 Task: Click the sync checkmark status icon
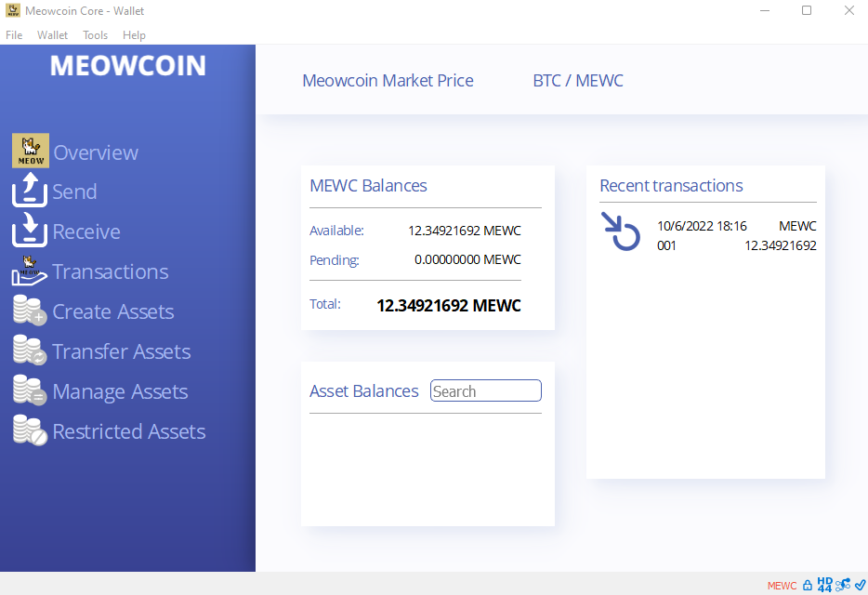click(x=861, y=585)
